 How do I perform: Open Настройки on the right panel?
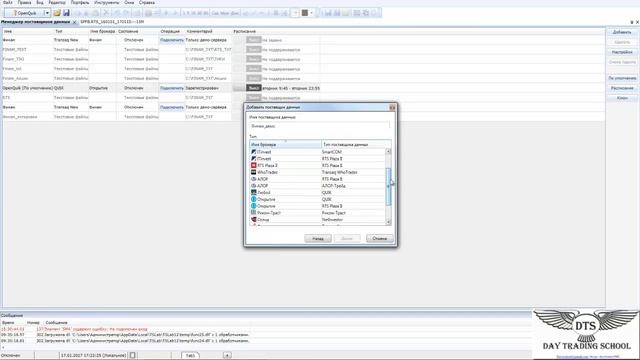pos(622,52)
